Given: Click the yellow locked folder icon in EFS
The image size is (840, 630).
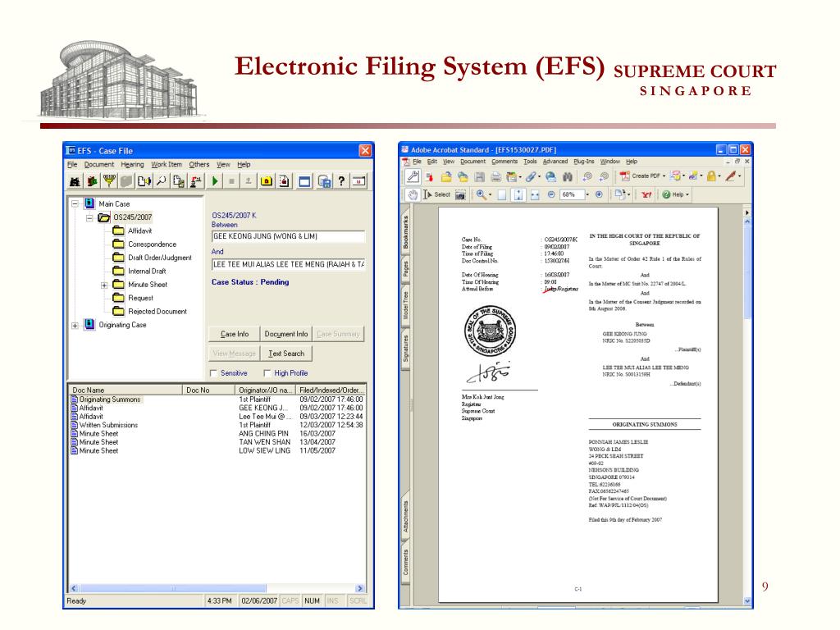Looking at the screenshot, I should tap(267, 181).
